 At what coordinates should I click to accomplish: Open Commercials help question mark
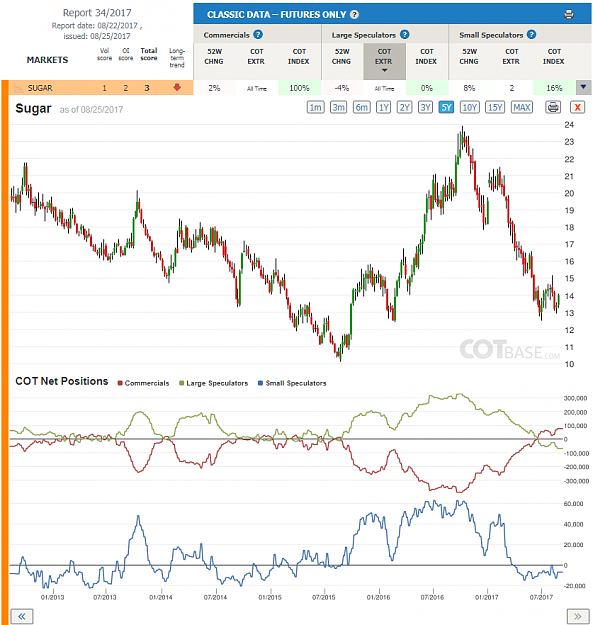pyautogui.click(x=258, y=35)
